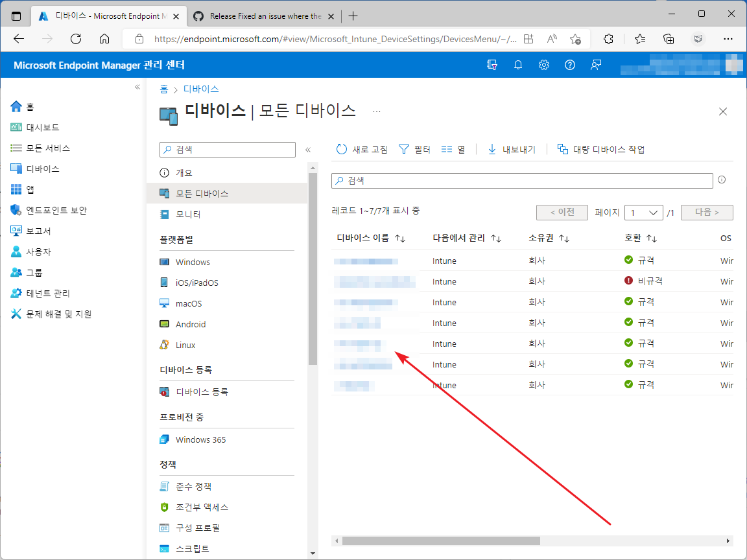Image resolution: width=747 pixels, height=560 pixels.
Task: Click the browser address bar URL
Action: (x=335, y=39)
